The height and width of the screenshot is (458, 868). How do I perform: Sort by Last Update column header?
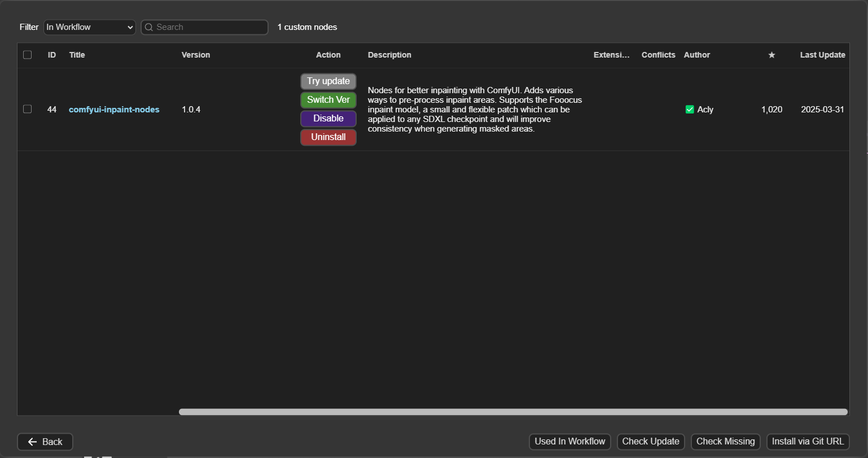pyautogui.click(x=822, y=55)
